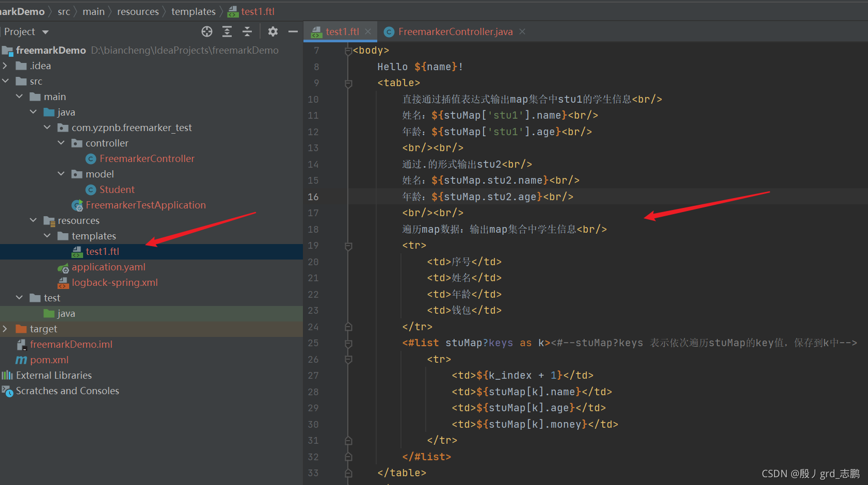This screenshot has height=485, width=868.
Task: Switch to test1.ftl editor tab
Action: coord(342,31)
